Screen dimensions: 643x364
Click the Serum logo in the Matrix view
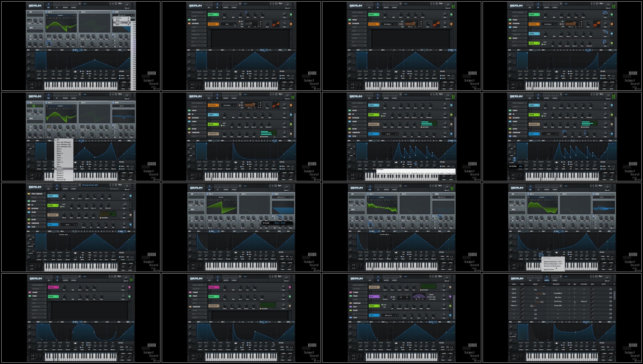pos(517,278)
